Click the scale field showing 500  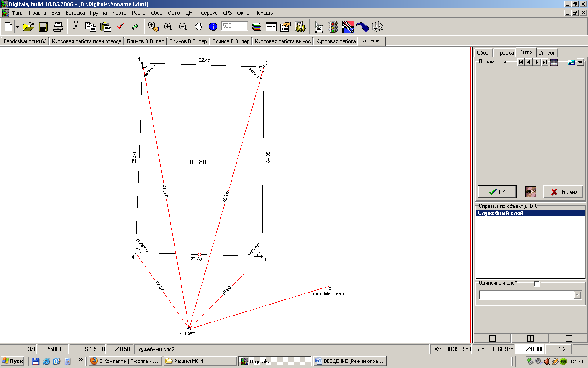tap(234, 26)
